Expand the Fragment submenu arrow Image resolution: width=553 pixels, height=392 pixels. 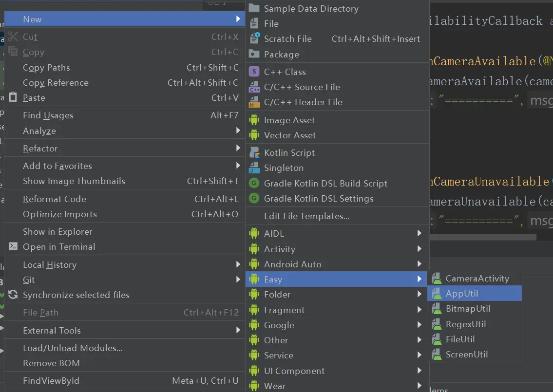(x=420, y=310)
